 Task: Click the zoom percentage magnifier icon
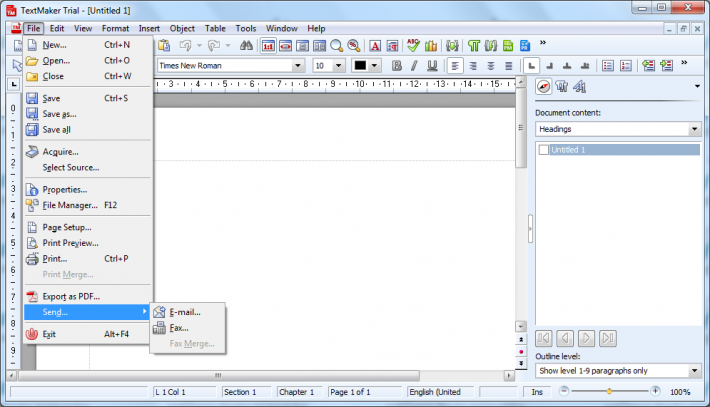[x=354, y=46]
